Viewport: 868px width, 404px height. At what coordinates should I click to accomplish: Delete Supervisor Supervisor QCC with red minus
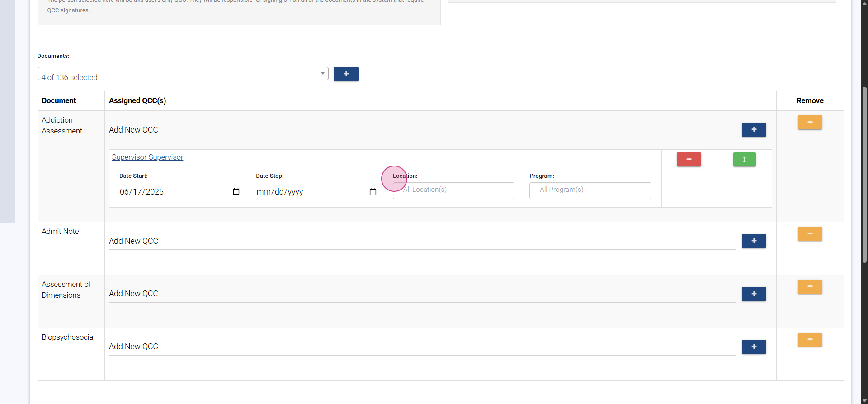[x=689, y=160]
